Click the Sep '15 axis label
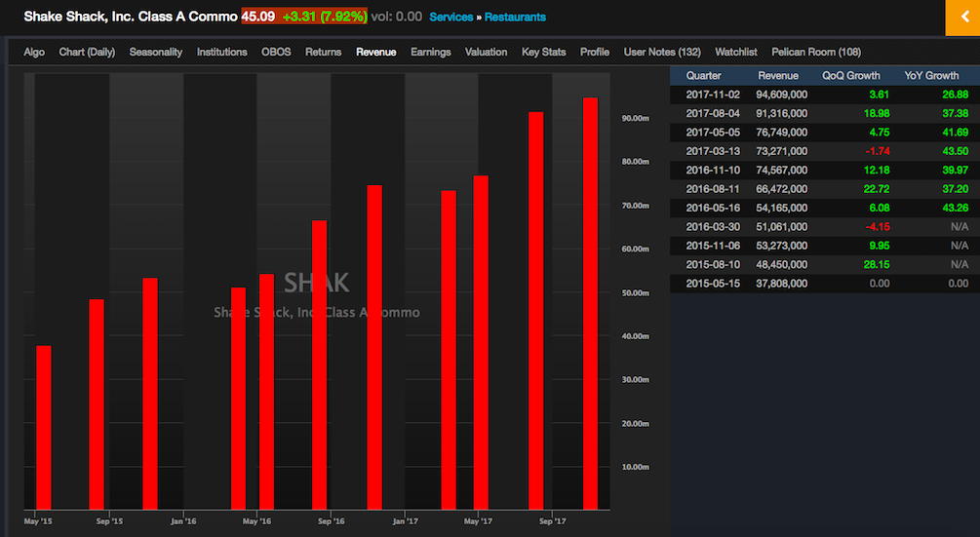 [109, 521]
